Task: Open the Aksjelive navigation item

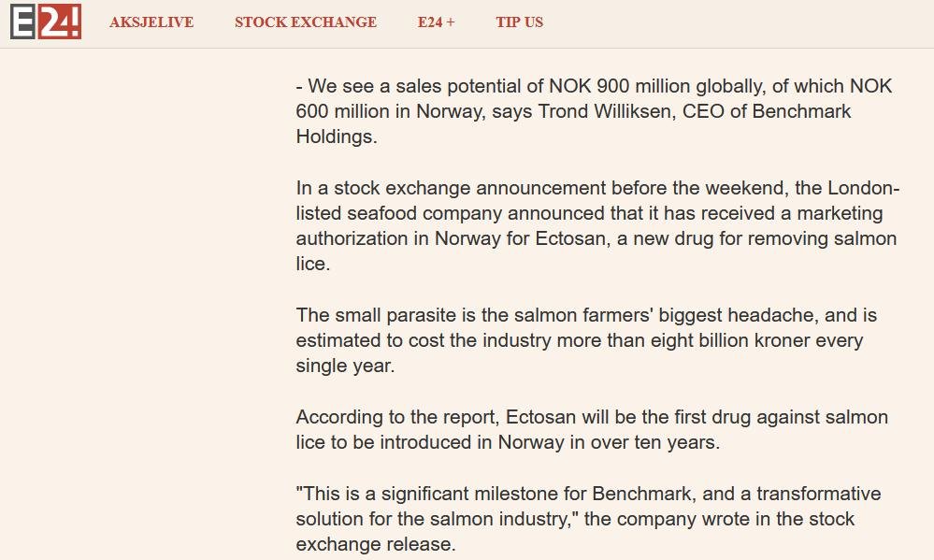Action: [151, 22]
